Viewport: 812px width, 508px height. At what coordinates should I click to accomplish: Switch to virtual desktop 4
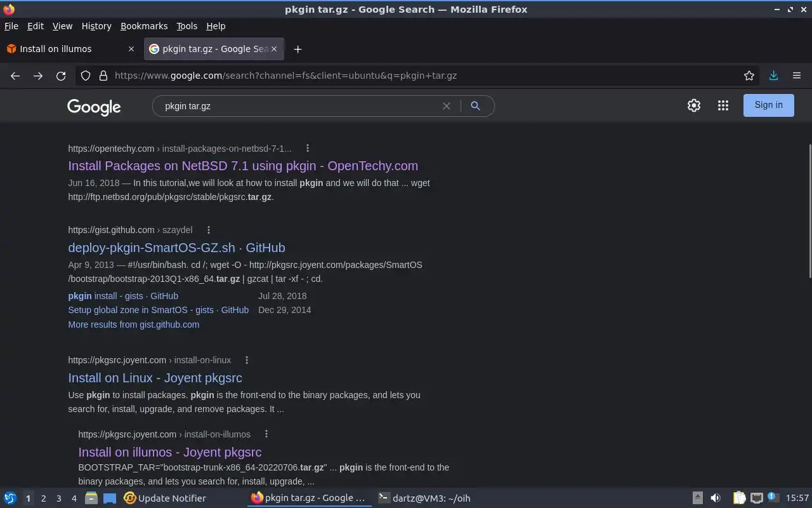pyautogui.click(x=74, y=498)
